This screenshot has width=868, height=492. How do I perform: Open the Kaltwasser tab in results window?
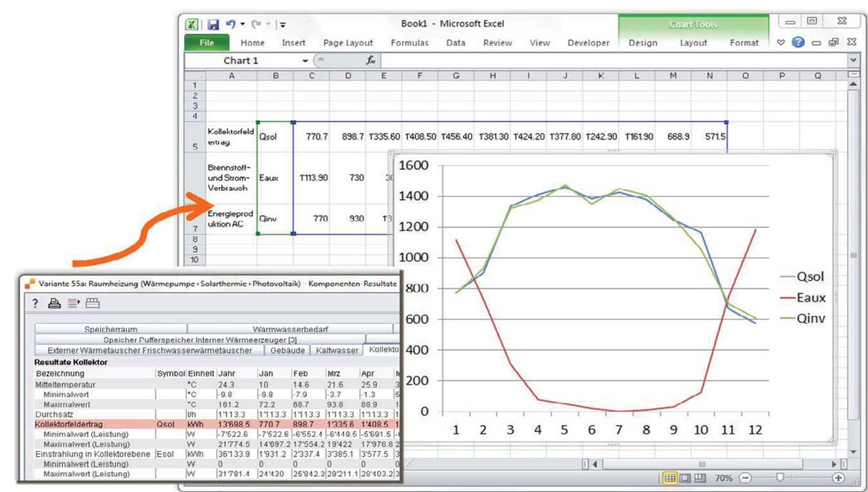[x=337, y=350]
